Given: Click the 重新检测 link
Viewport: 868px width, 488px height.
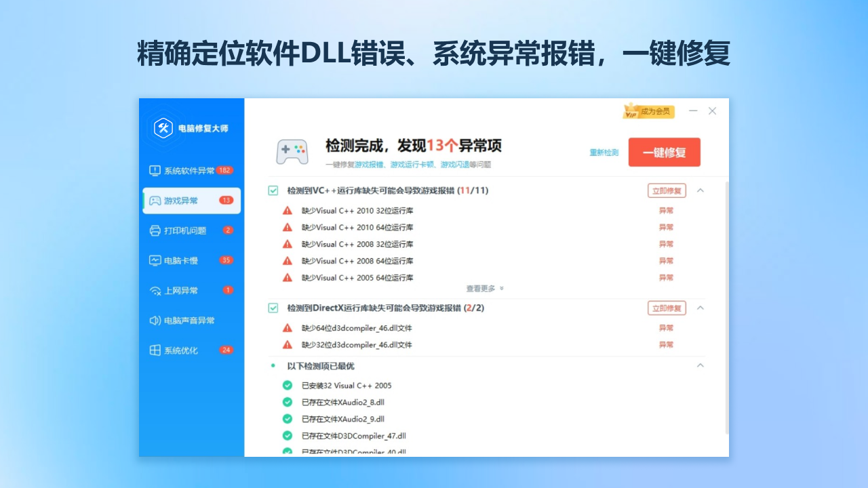Looking at the screenshot, I should point(604,152).
